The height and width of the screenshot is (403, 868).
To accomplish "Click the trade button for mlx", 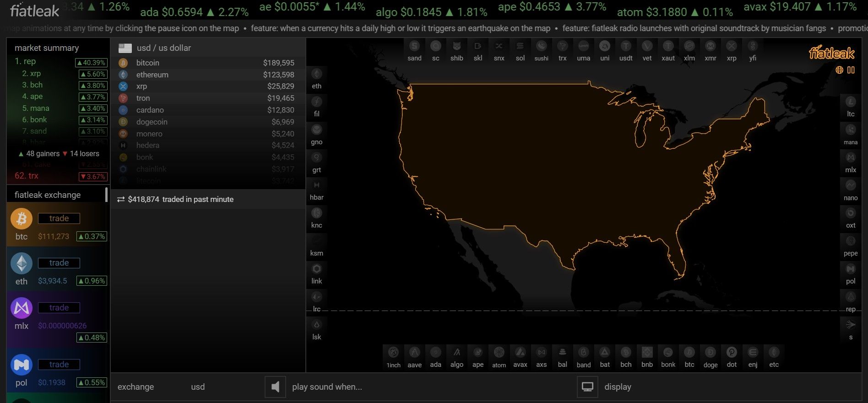I will point(59,308).
